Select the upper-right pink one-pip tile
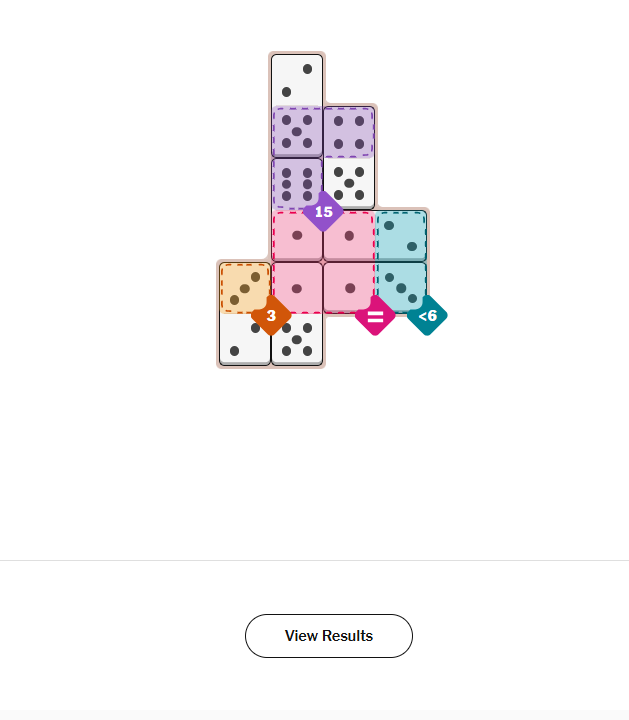 349,236
